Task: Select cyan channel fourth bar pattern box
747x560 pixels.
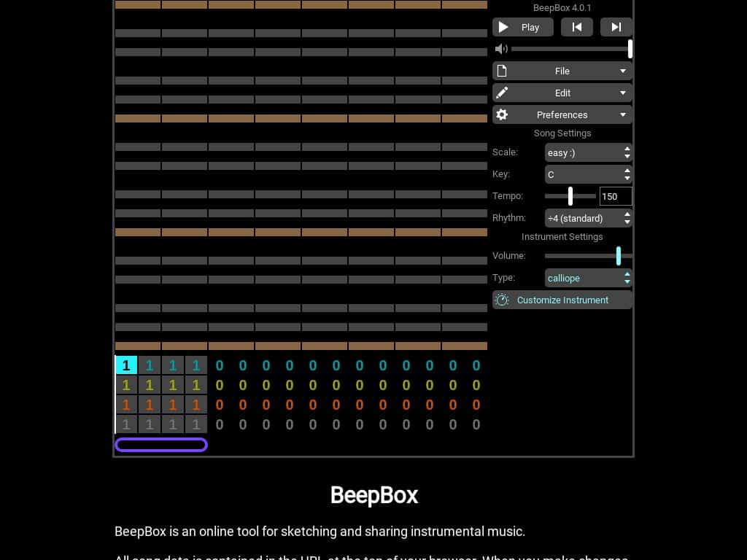Action: (x=196, y=365)
